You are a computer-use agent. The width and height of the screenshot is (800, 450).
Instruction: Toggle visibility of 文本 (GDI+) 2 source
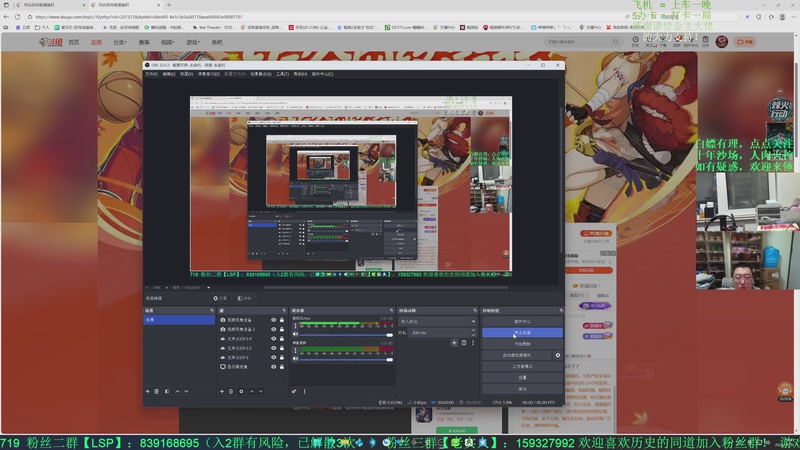[273, 348]
